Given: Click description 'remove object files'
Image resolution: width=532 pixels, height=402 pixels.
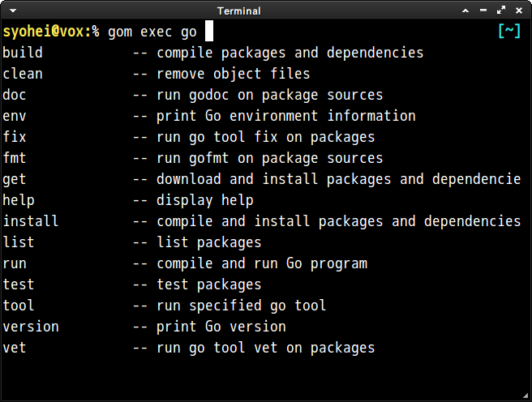Looking at the screenshot, I should pos(234,74).
